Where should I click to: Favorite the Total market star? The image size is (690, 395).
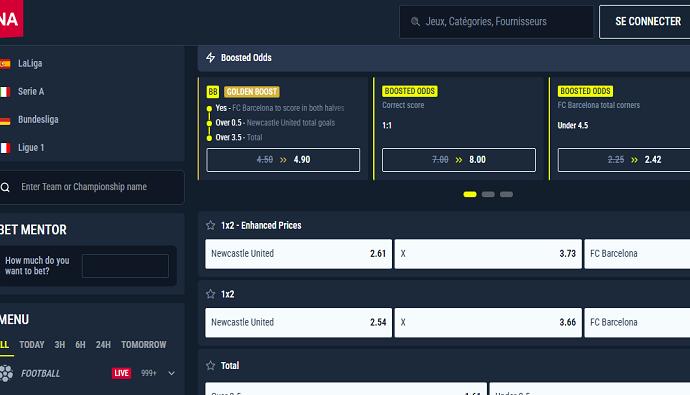210,366
